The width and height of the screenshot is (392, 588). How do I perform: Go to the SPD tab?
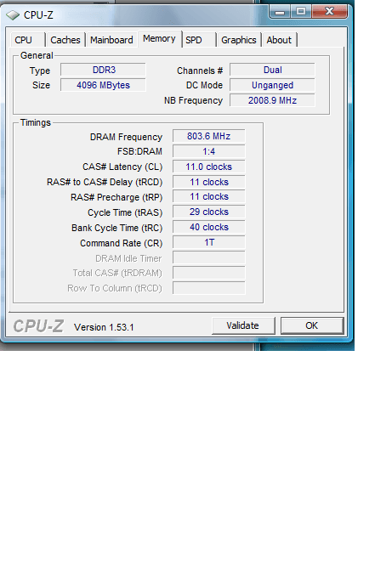pyautogui.click(x=198, y=40)
